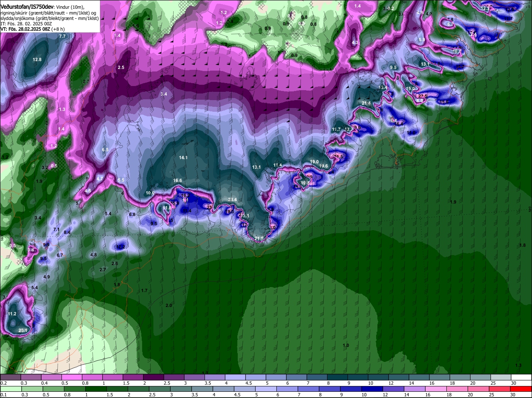Click the 23.1 value on the map
532x398 pixels.
point(23,331)
